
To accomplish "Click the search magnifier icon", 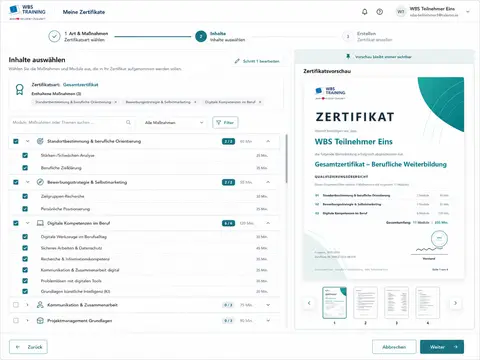I will click(x=128, y=122).
